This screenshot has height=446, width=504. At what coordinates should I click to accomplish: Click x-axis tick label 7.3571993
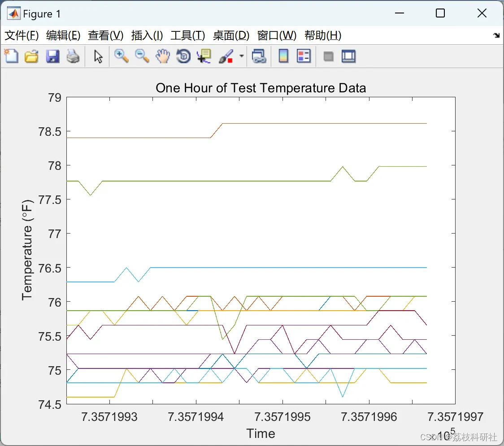pos(109,417)
